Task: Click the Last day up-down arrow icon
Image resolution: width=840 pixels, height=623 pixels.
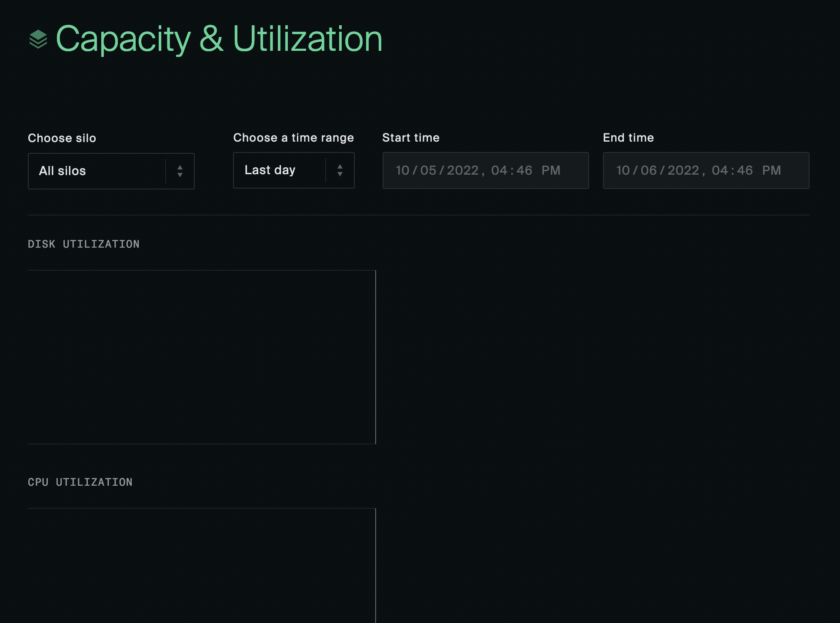Action: tap(340, 170)
